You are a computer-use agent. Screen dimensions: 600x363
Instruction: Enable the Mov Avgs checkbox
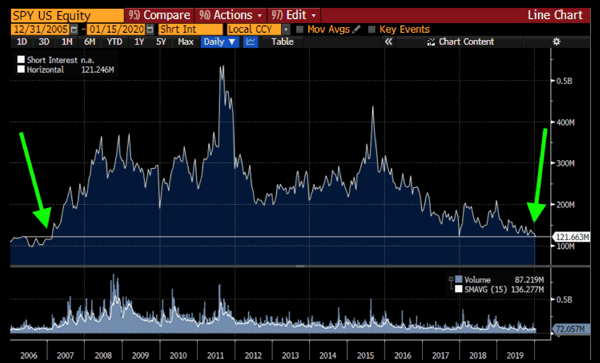pyautogui.click(x=300, y=29)
